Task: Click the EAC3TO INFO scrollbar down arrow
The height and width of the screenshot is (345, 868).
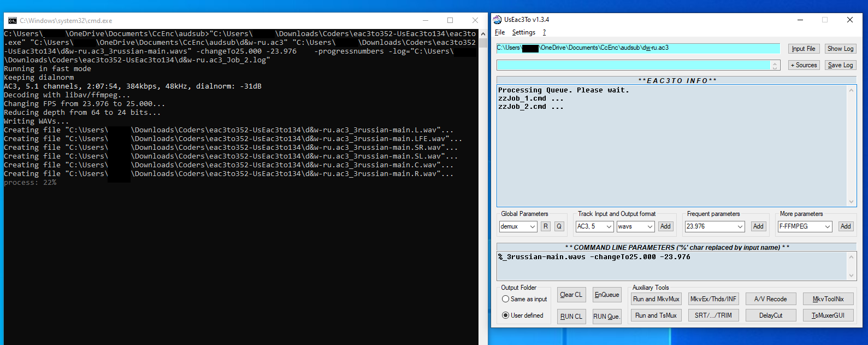Action: (851, 202)
